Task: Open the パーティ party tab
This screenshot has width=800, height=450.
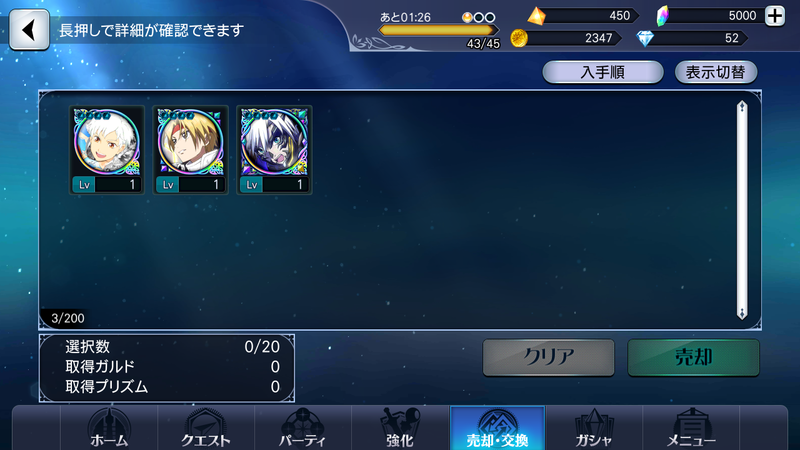Action: 303,429
